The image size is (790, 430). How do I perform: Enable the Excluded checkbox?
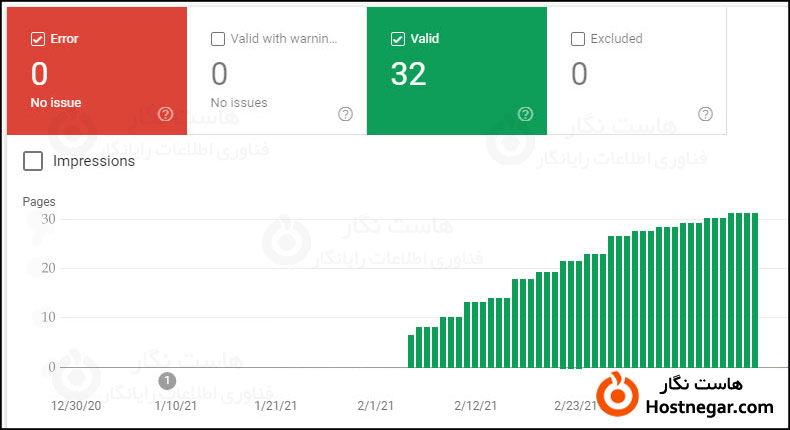click(x=577, y=39)
